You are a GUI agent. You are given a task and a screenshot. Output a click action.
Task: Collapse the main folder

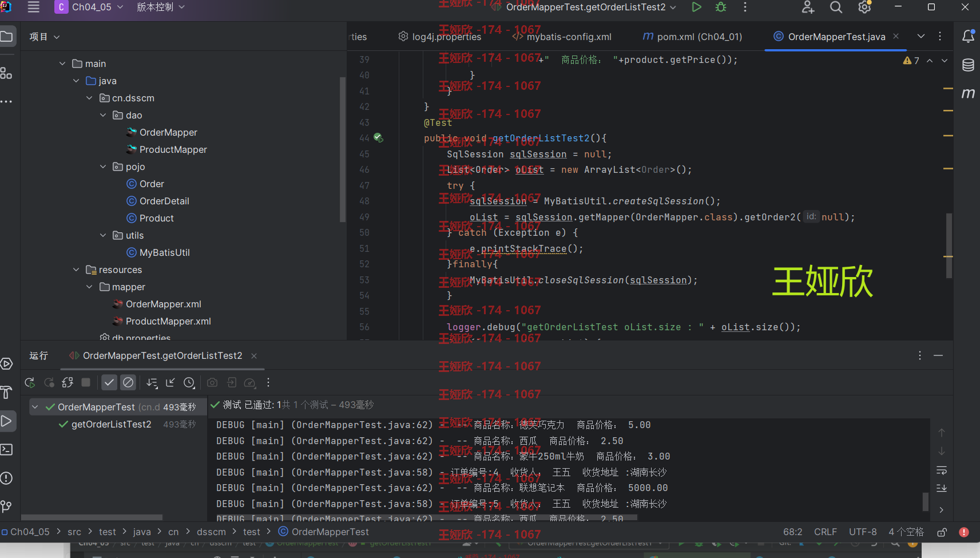point(62,64)
